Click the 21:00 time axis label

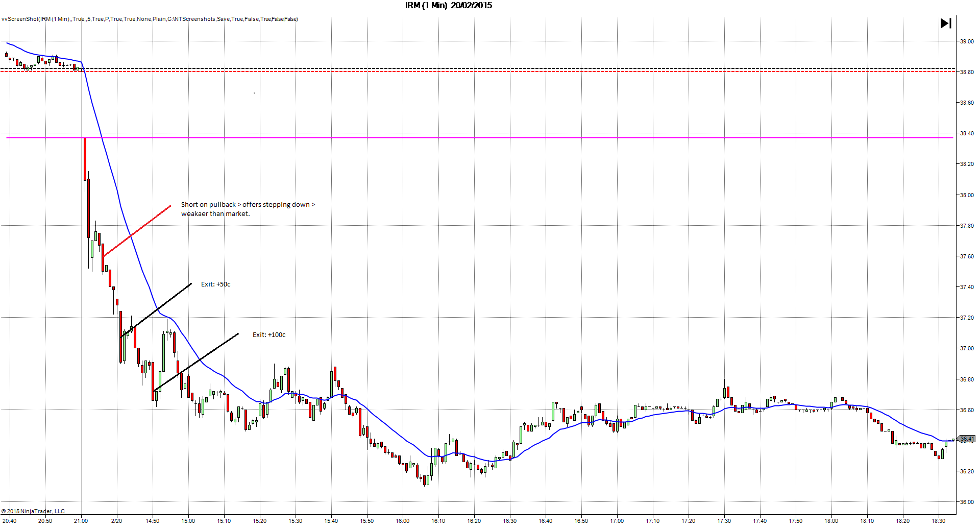[x=81, y=521]
